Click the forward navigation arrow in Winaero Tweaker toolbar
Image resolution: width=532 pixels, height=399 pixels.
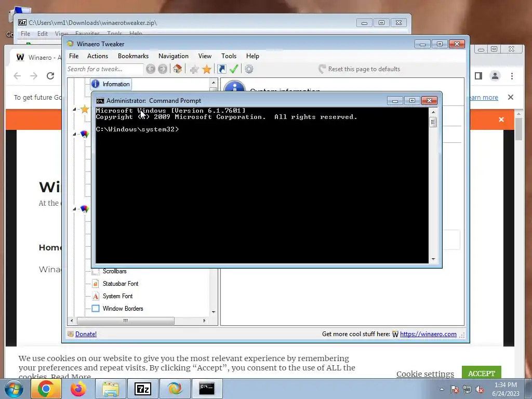pos(163,69)
